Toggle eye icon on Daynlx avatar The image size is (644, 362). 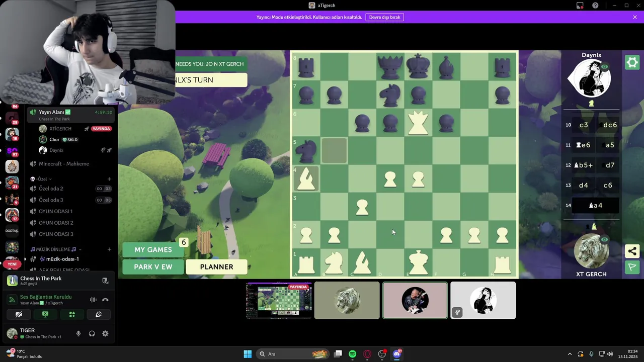pos(604,67)
